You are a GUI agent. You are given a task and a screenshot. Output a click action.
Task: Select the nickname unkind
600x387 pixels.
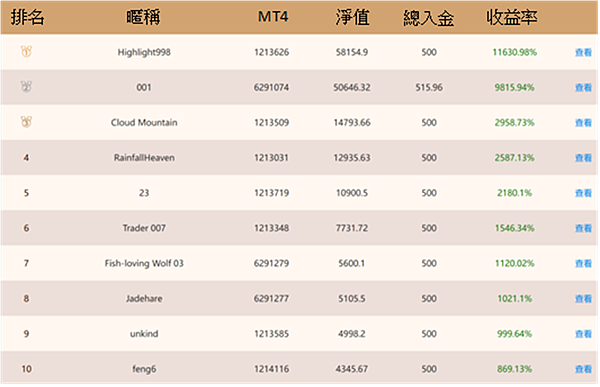(x=144, y=334)
